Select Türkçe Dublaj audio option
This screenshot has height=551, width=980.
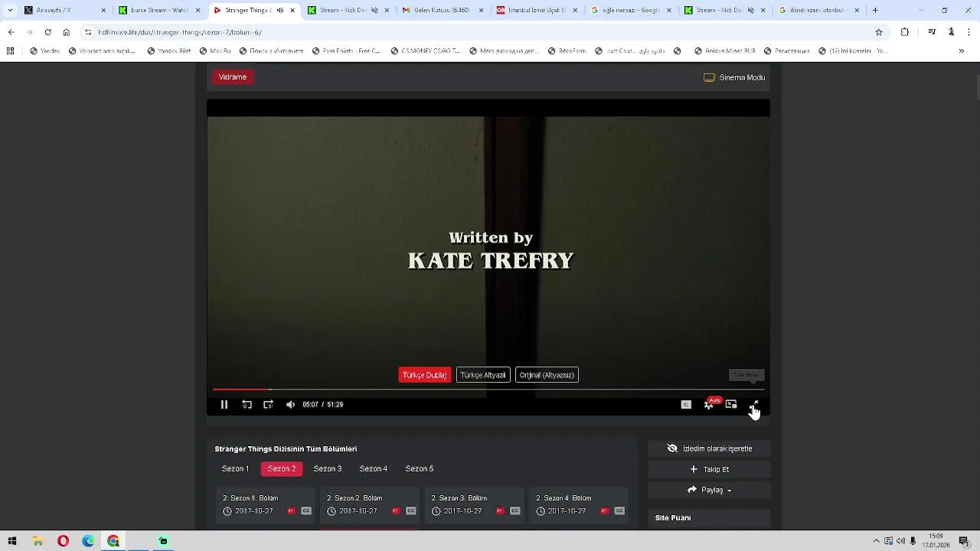coord(425,375)
